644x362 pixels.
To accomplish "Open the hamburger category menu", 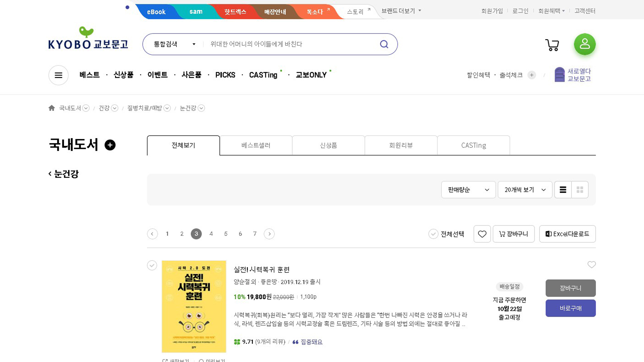I will point(58,75).
